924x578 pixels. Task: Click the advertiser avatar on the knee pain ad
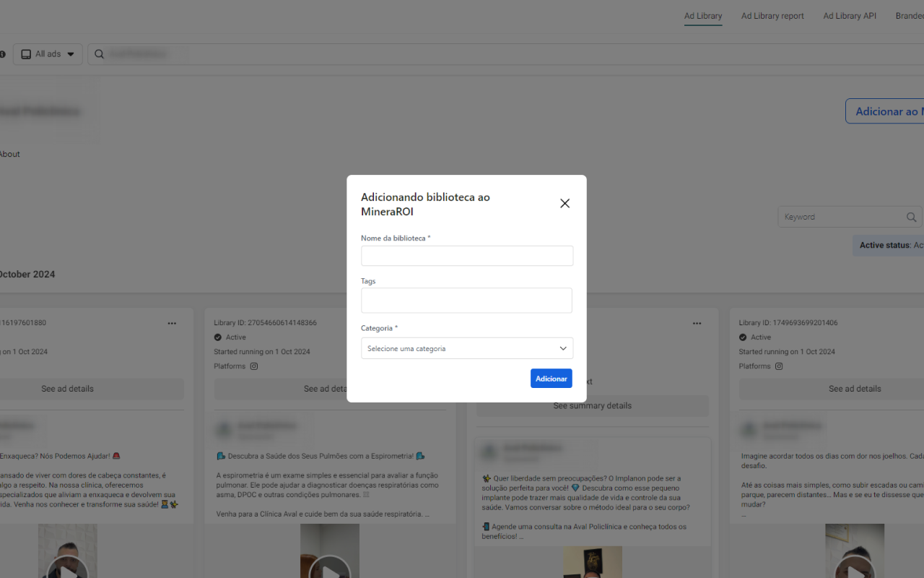point(750,429)
